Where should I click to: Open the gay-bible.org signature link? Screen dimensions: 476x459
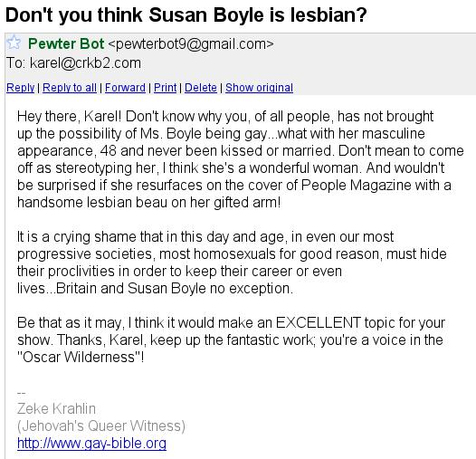click(91, 444)
